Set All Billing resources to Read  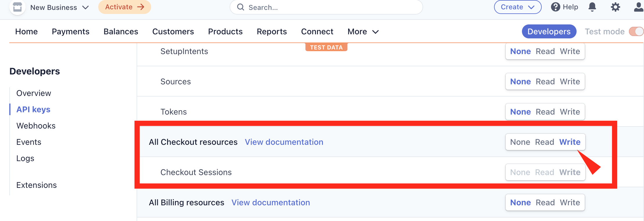click(545, 202)
